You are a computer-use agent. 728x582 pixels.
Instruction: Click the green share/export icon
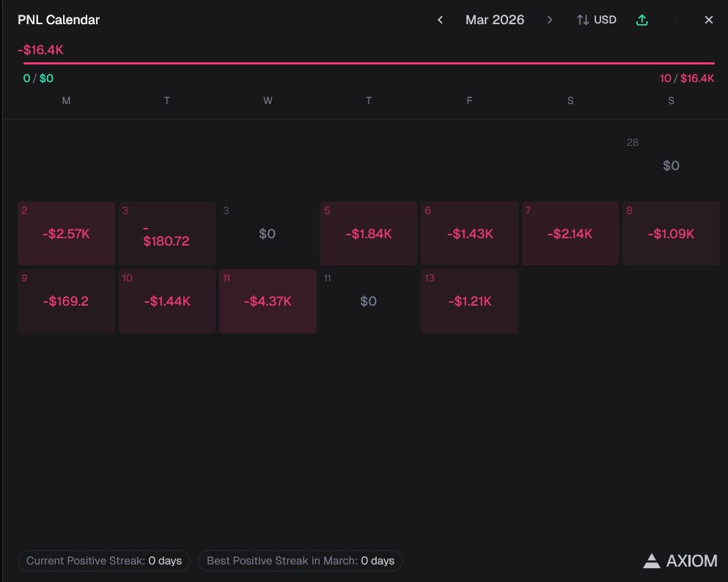(x=642, y=20)
